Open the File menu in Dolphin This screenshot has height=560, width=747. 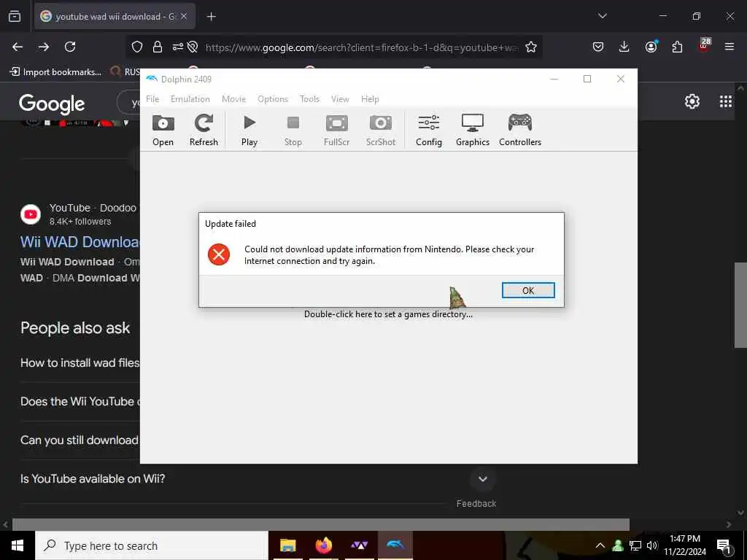coord(152,99)
